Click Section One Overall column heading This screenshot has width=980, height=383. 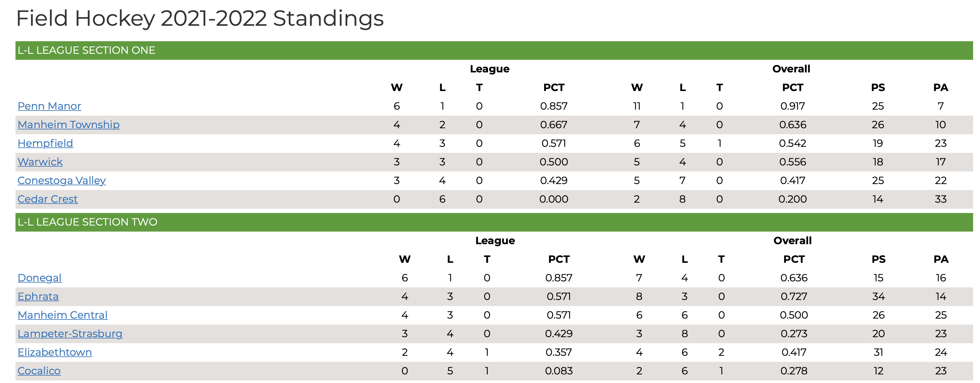click(x=791, y=69)
